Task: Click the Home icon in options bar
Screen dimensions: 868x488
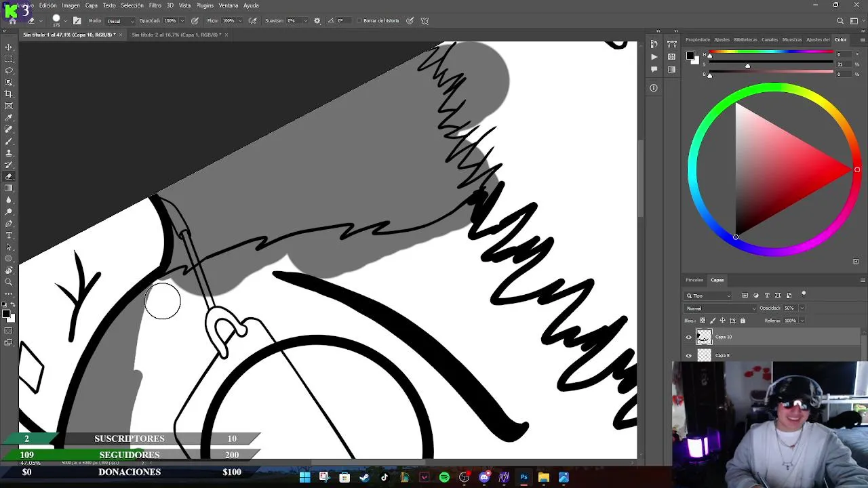Action: click(12, 21)
